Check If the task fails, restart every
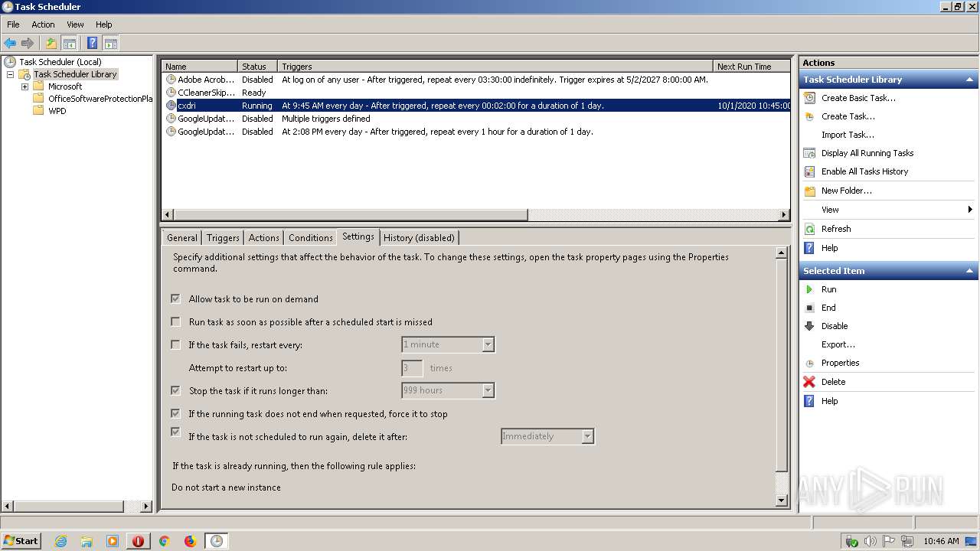 tap(175, 344)
